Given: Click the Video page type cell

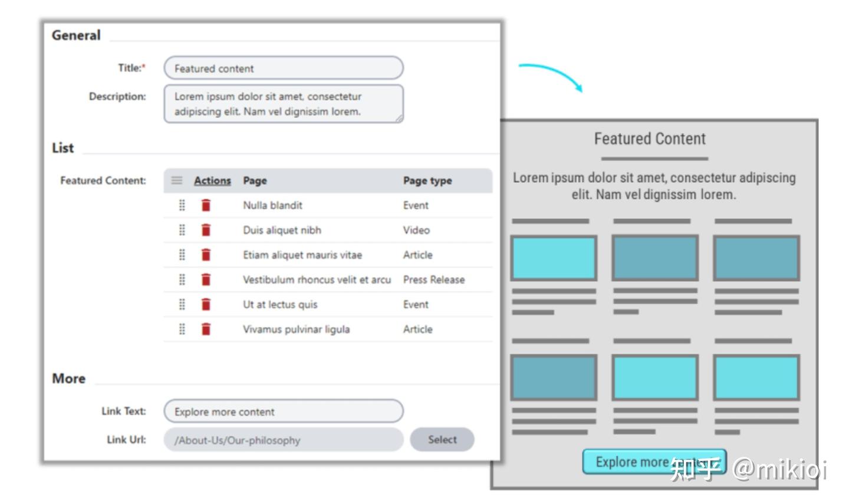Looking at the screenshot, I should (x=416, y=230).
